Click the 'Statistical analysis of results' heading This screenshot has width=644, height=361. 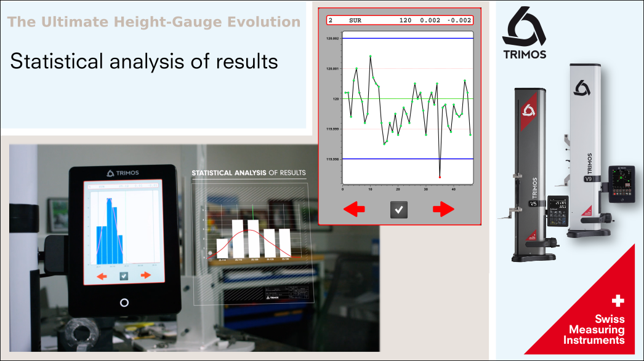[x=144, y=61]
